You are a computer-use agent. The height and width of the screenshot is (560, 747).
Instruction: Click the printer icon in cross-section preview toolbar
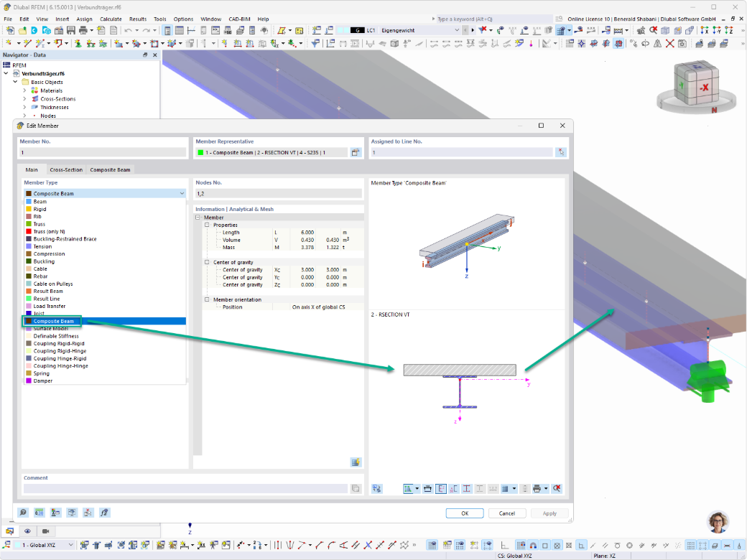(x=537, y=489)
